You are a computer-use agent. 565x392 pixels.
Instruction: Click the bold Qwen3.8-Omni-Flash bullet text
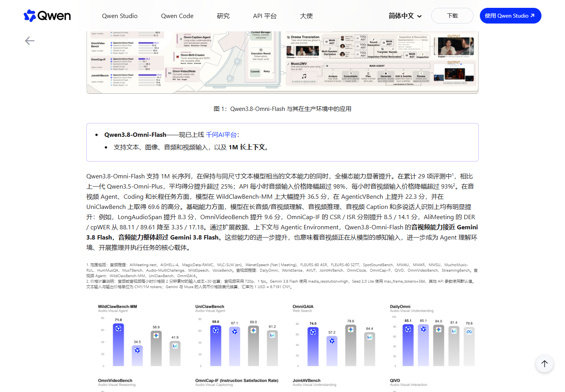click(x=135, y=134)
